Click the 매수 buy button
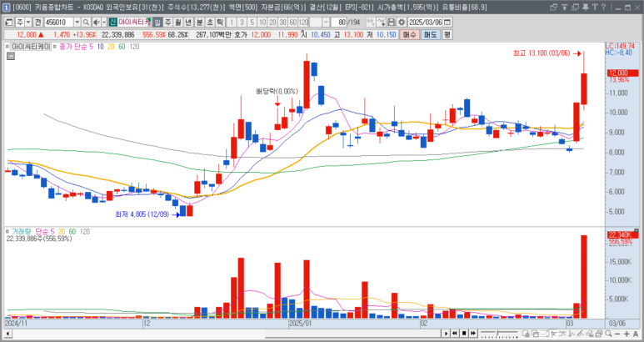Screen dimensions: 644x342 (x=410, y=35)
